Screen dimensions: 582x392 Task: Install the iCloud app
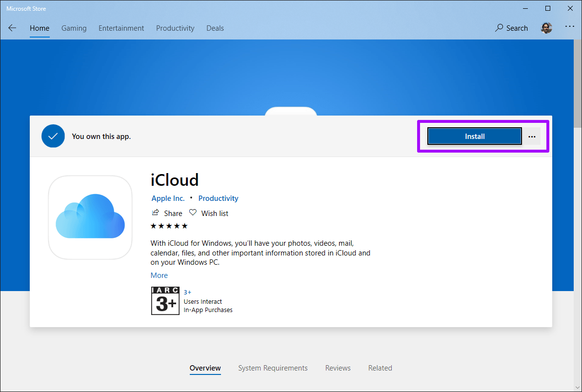[x=475, y=137]
